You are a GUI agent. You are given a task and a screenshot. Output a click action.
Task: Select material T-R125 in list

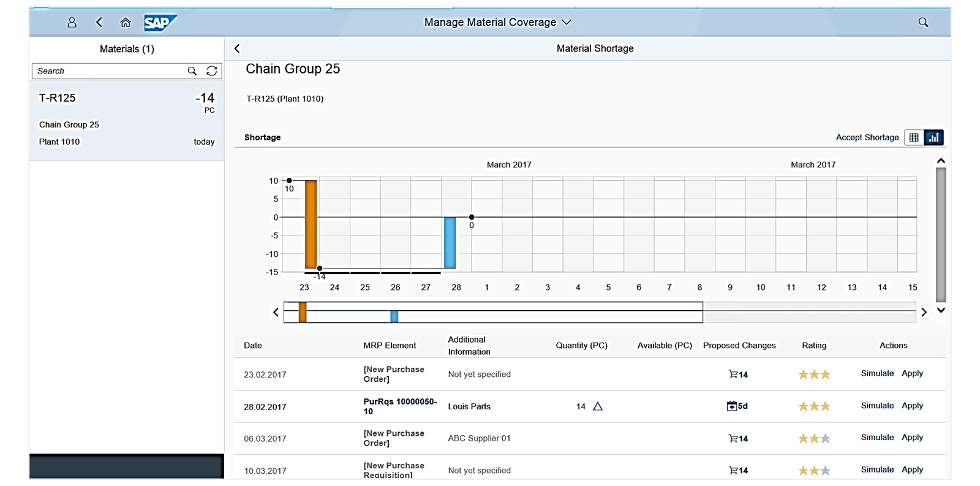[x=127, y=121]
